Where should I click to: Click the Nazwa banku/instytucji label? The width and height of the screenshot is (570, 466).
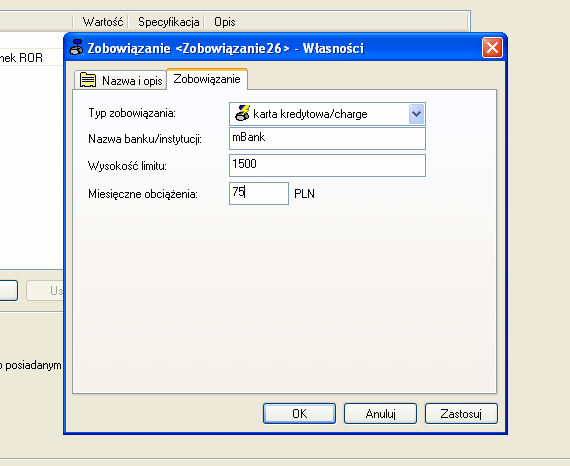coord(145,139)
